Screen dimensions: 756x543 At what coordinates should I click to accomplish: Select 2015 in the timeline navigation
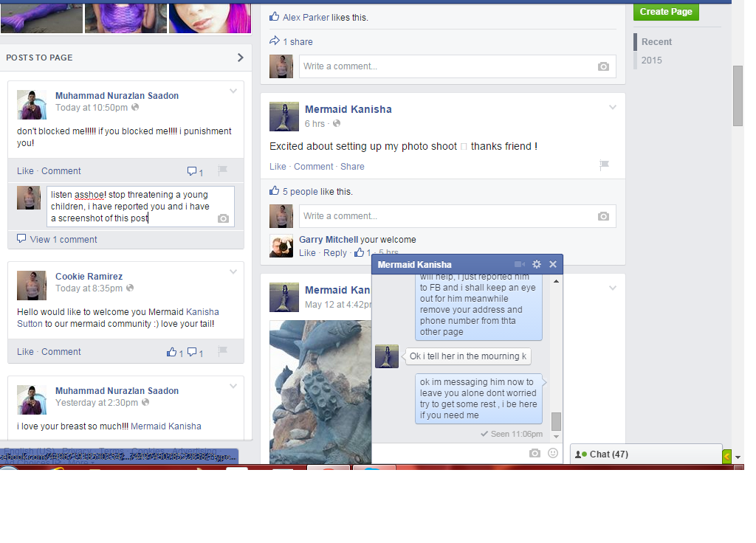pos(652,60)
